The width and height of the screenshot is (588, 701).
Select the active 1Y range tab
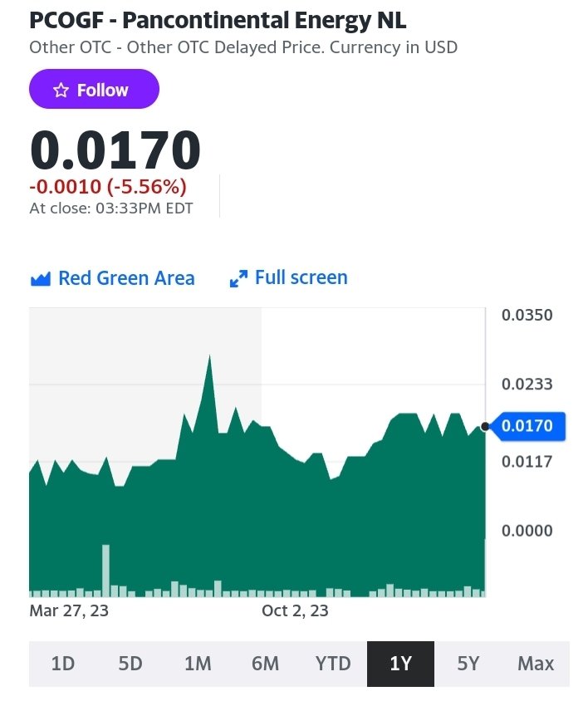click(400, 664)
